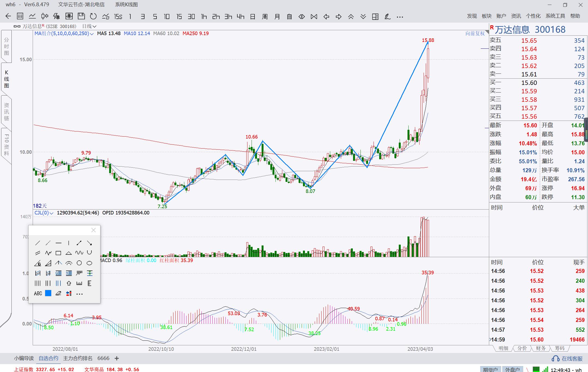Screen dimensions: 588x372
Task: Open the 期货户 account button
Action: coord(490,369)
